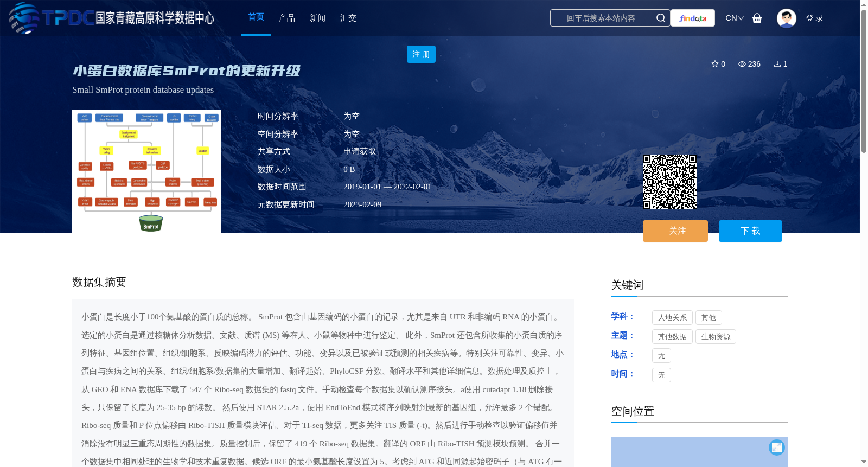Viewport: 868px width, 467px height.
Task: Click the 申请获取 sharing method value
Action: point(360,151)
